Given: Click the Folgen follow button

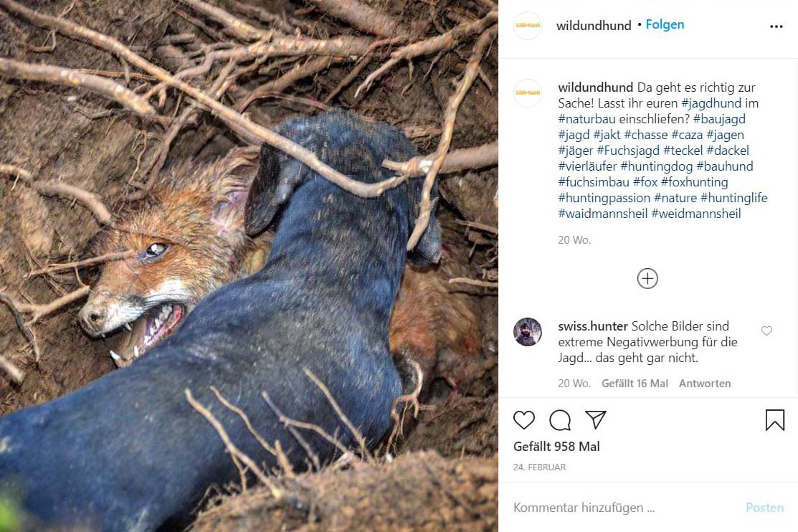Looking at the screenshot, I should coord(665,24).
